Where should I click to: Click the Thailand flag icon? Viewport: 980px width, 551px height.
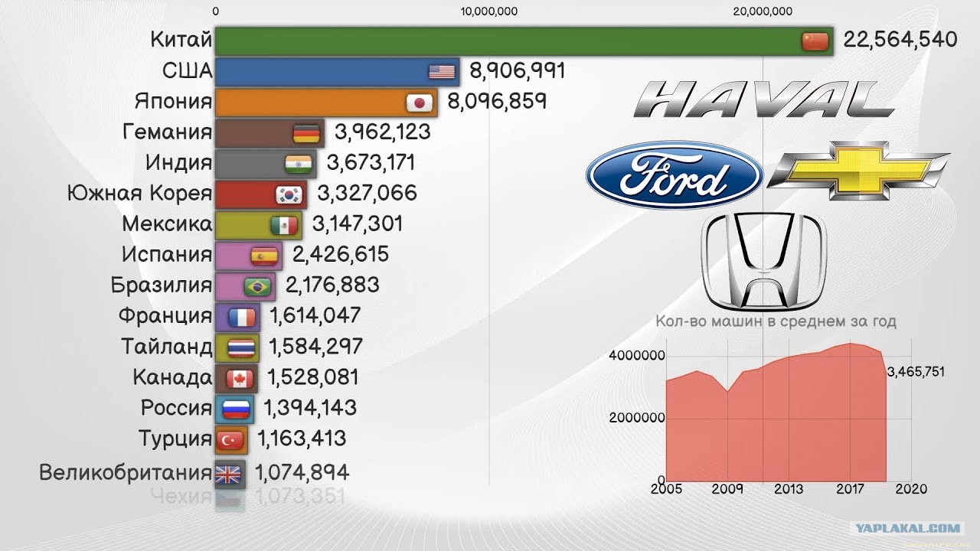pos(241,347)
